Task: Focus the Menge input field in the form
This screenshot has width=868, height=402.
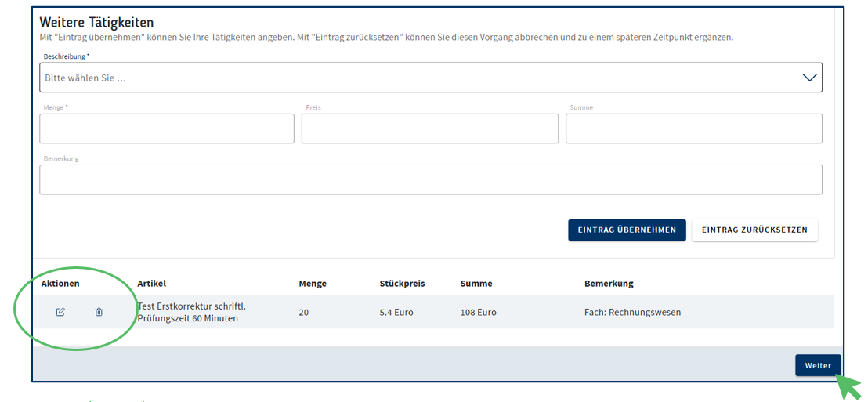Action: click(167, 129)
